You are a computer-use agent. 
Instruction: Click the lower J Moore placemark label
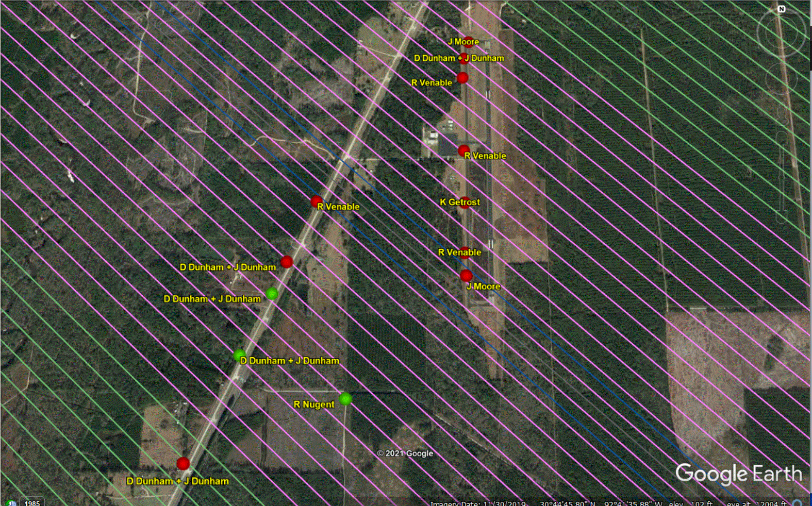483,286
